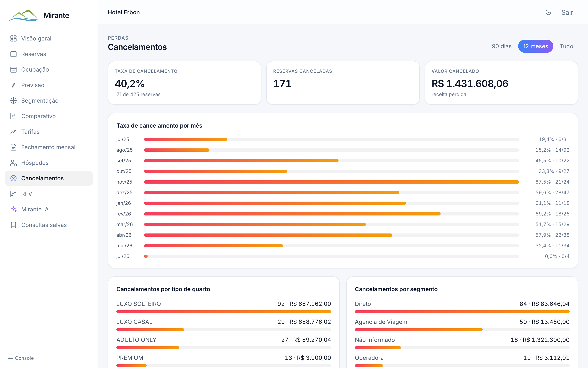Click the Fechamento mensal document icon
Image resolution: width=588 pixels, height=368 pixels.
click(13, 147)
